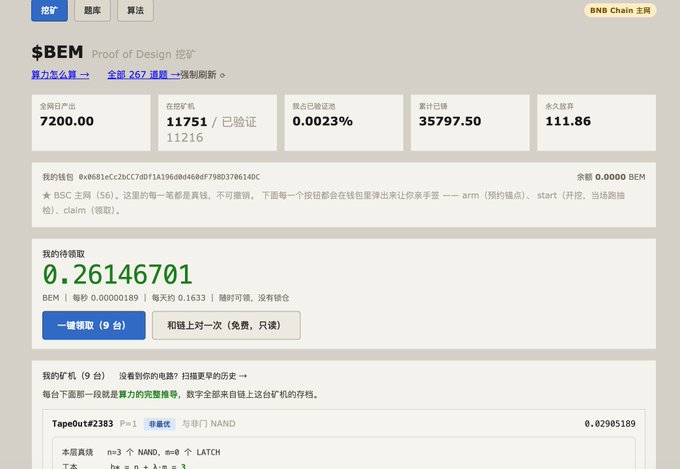Click the 我的矿机 (9 台) heading
This screenshot has height=469, width=680.
pos(73,376)
